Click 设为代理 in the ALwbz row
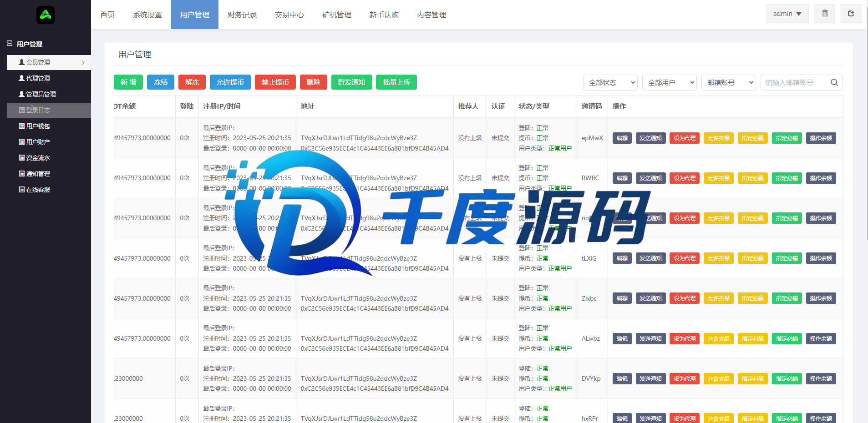 pyautogui.click(x=685, y=339)
